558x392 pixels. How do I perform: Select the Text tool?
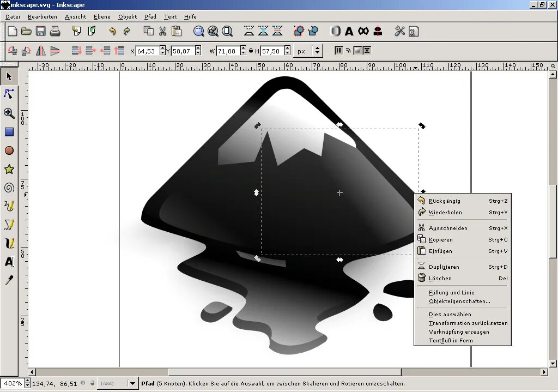(9, 262)
